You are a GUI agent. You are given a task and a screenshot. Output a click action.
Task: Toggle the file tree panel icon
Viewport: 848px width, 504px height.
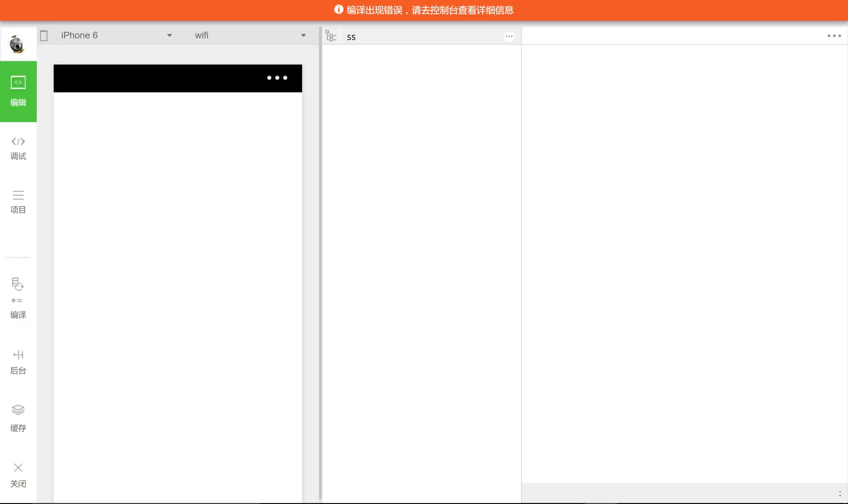[x=331, y=36]
